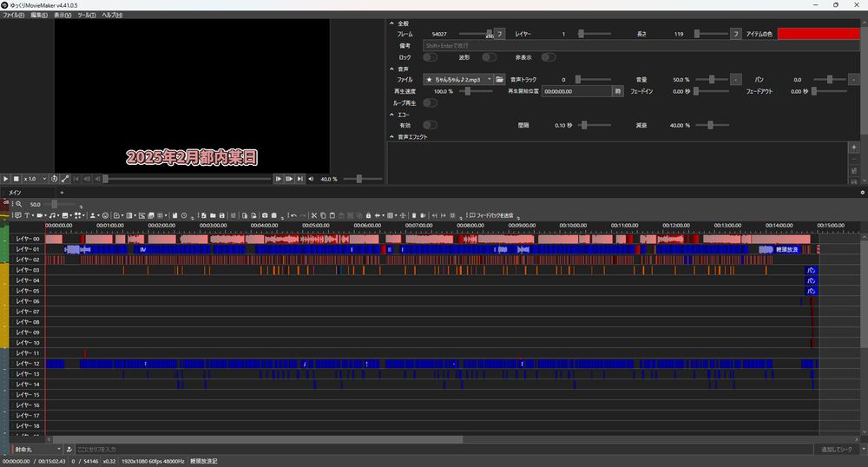Open the 表示 menu
This screenshot has width=868, height=467.
pos(62,15)
